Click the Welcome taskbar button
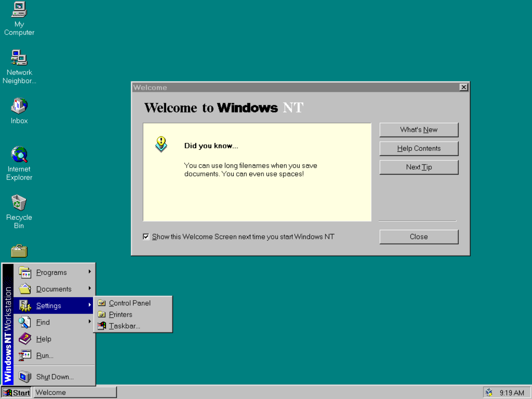The width and height of the screenshot is (532, 399). point(75,392)
